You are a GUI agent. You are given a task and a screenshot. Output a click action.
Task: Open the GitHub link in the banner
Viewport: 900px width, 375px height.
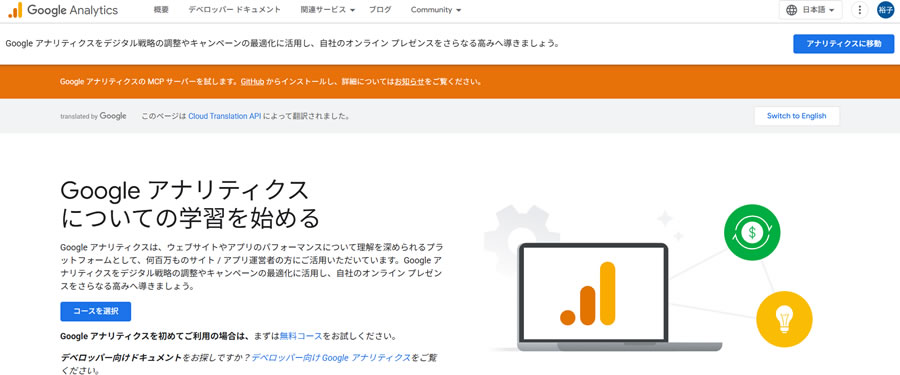pyautogui.click(x=252, y=82)
